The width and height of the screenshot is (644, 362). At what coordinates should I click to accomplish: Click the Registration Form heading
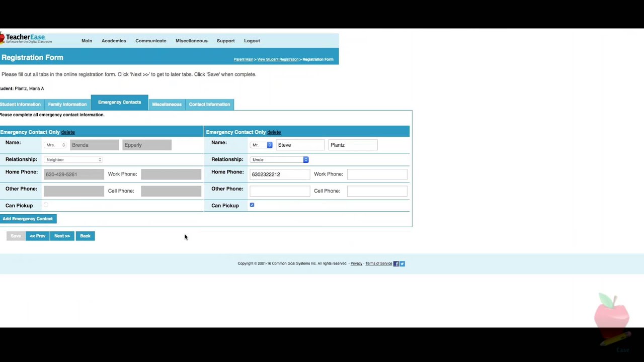(x=32, y=57)
